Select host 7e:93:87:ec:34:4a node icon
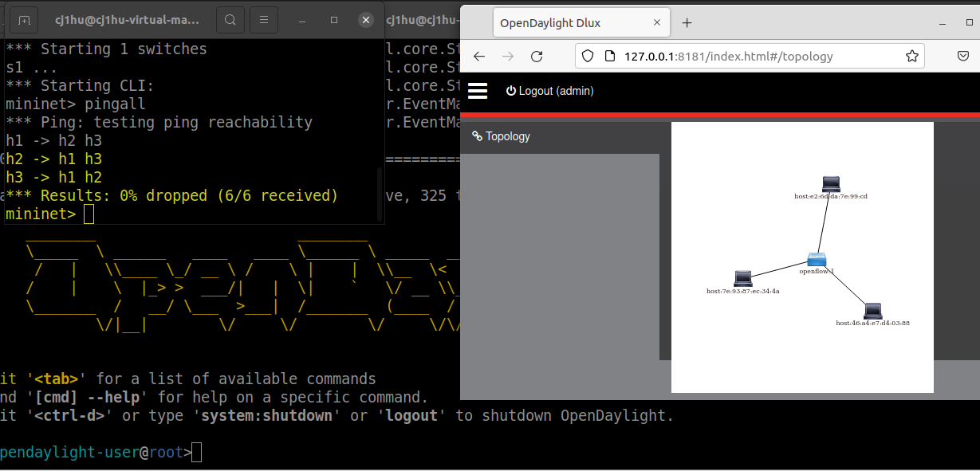Viewport: 980px width, 471px height. [743, 279]
